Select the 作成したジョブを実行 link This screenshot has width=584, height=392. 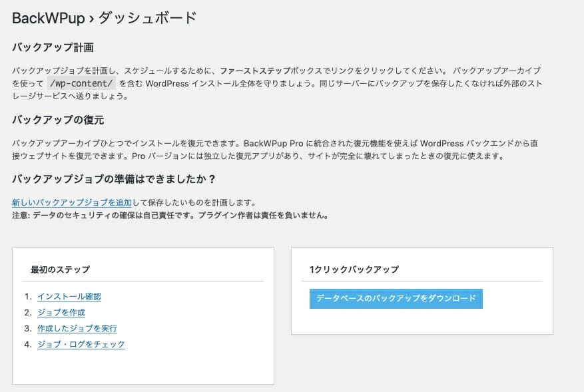click(77, 328)
